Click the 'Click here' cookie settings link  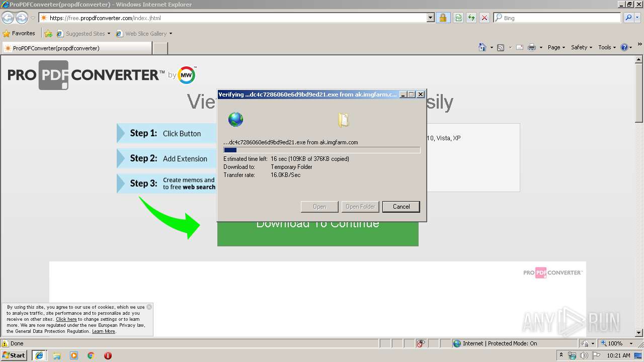[x=66, y=319]
